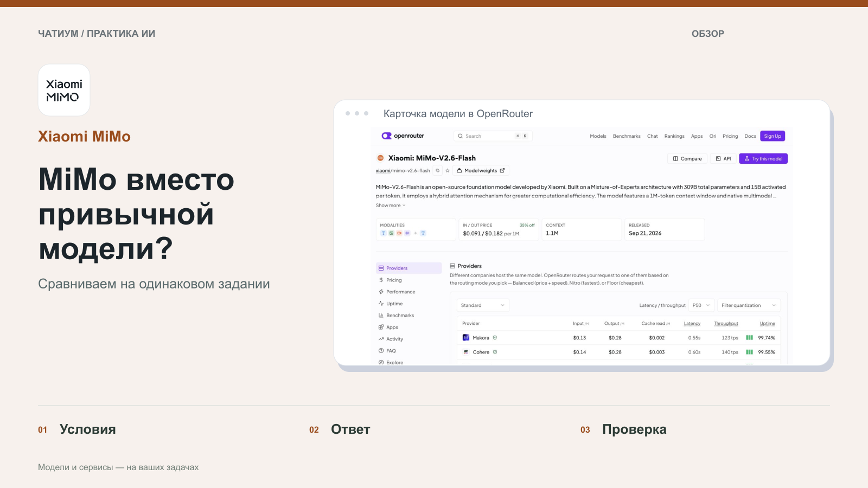Click the Makora uptime bars indicator
Image resolution: width=868 pixels, height=488 pixels.
tap(749, 338)
